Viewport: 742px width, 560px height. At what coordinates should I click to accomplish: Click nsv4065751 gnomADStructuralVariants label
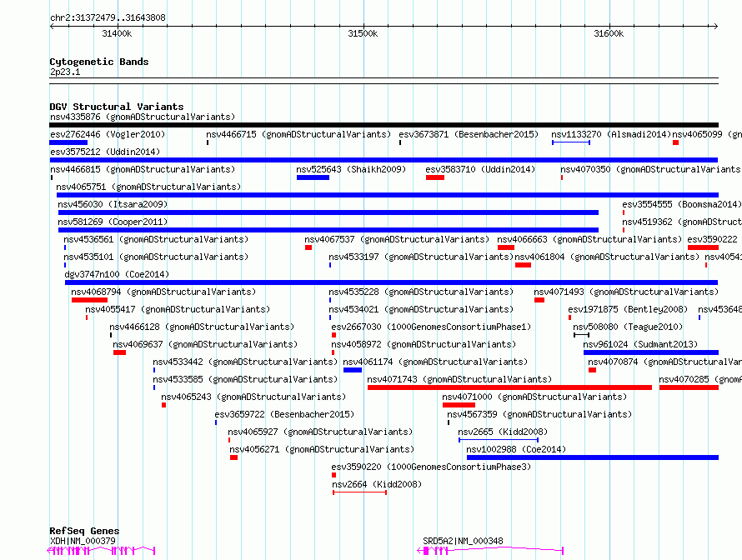pyautogui.click(x=148, y=187)
